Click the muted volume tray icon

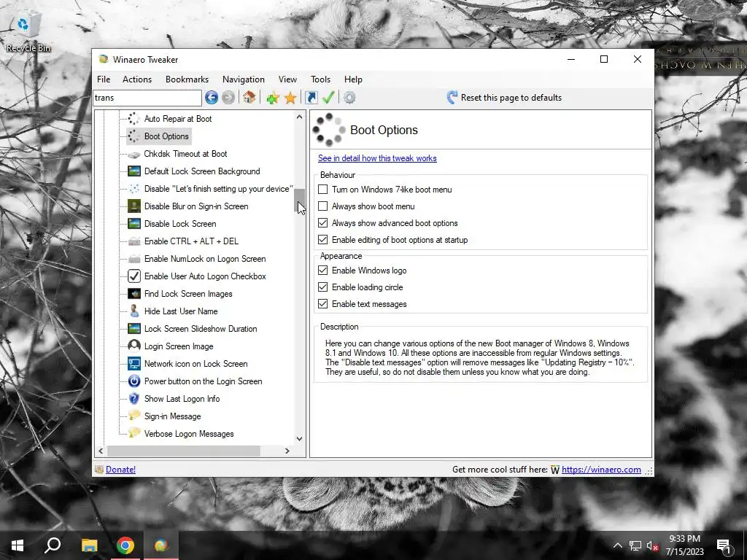[x=652, y=545]
